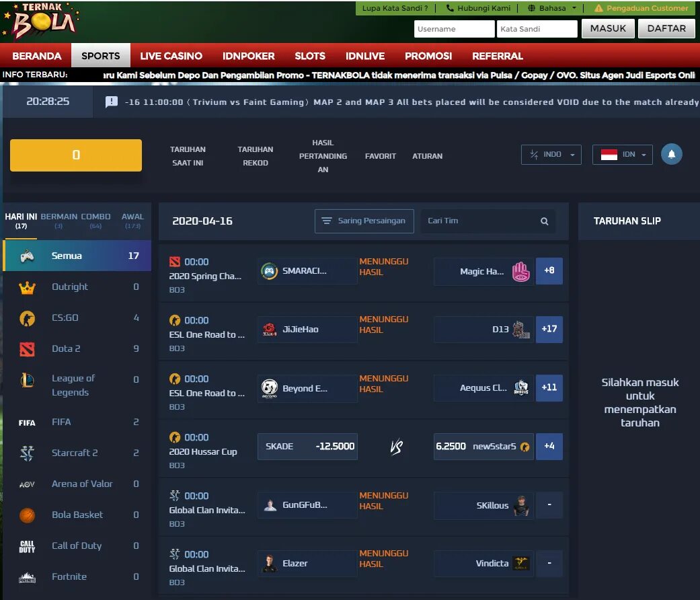Pick the League of Legends icon

point(27,380)
